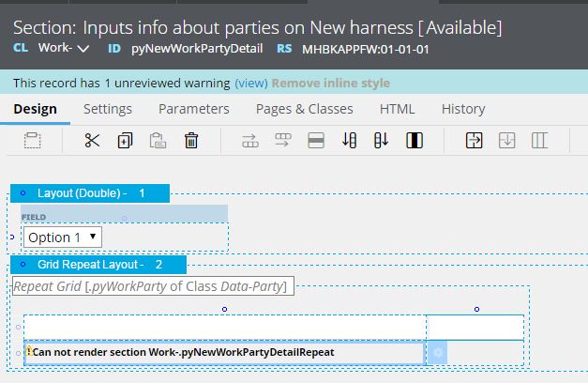This screenshot has height=383, width=588.
Task: Select the empty wide grid header cell
Action: [x=225, y=328]
